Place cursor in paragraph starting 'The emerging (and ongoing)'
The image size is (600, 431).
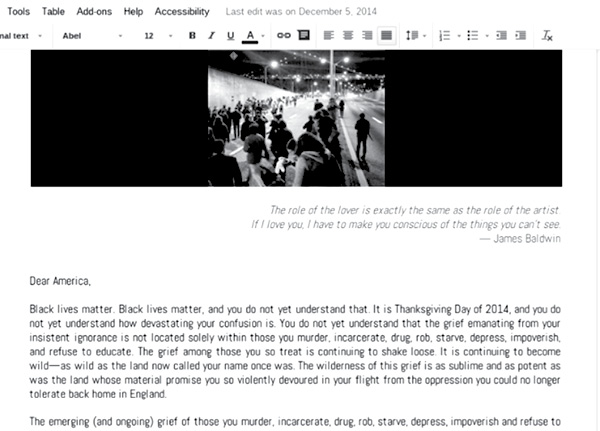pos(295,421)
